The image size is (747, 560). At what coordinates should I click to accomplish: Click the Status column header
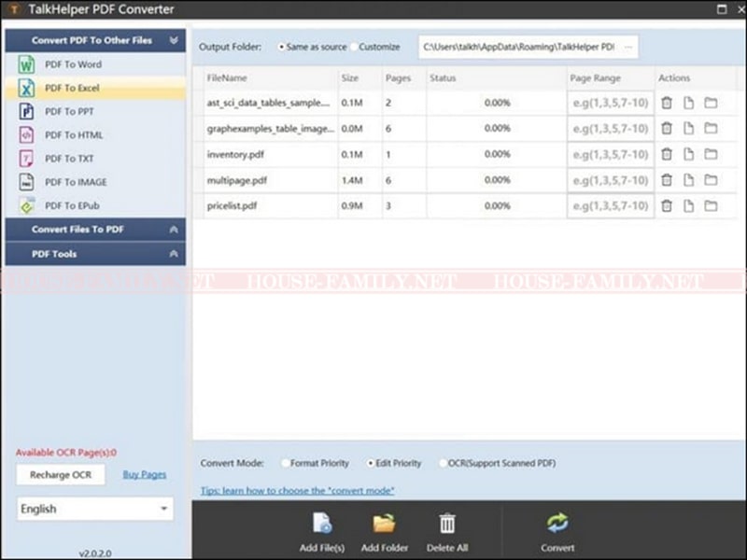(x=497, y=78)
